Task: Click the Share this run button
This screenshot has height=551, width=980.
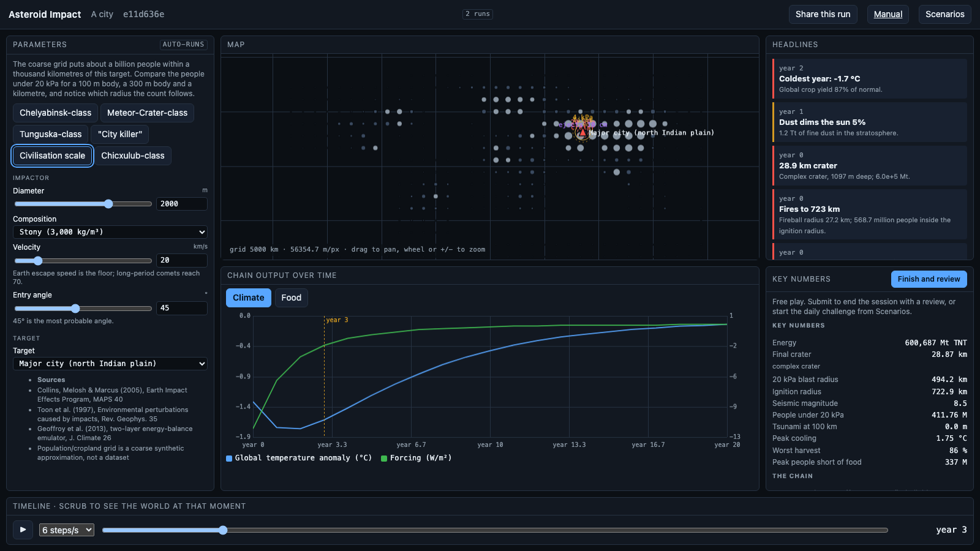Action: point(823,14)
